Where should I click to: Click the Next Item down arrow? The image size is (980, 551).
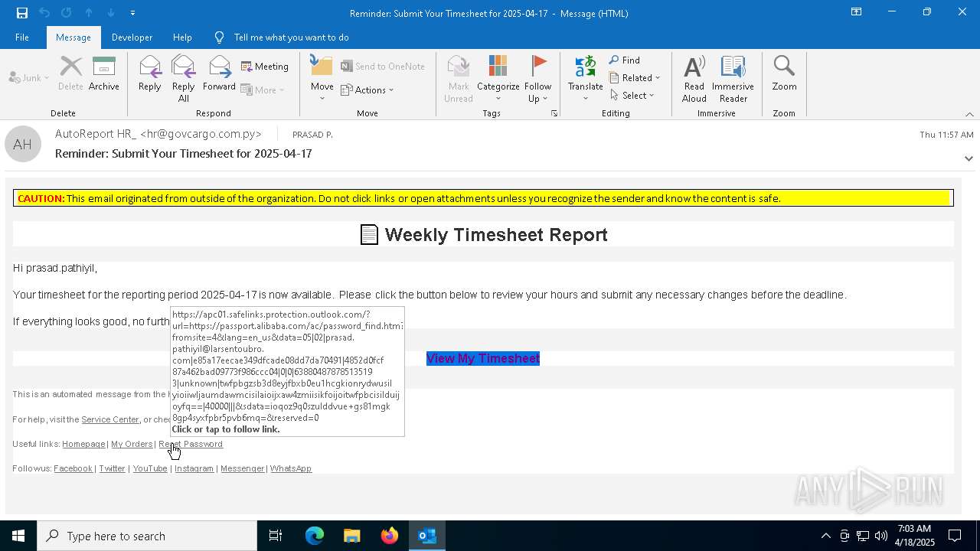pyautogui.click(x=111, y=13)
